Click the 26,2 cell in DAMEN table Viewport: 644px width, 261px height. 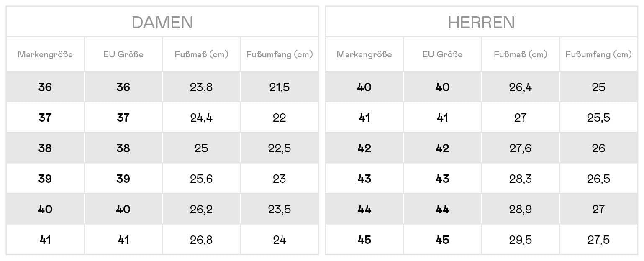[201, 209]
